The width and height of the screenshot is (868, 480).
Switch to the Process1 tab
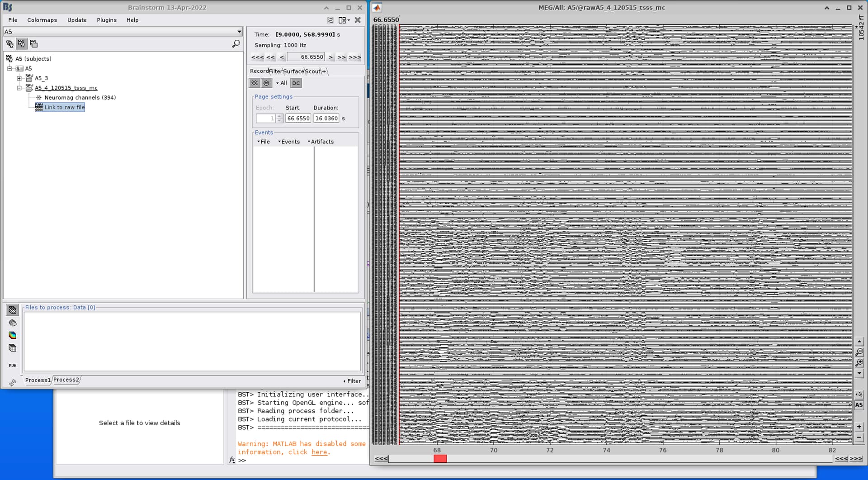click(x=38, y=380)
